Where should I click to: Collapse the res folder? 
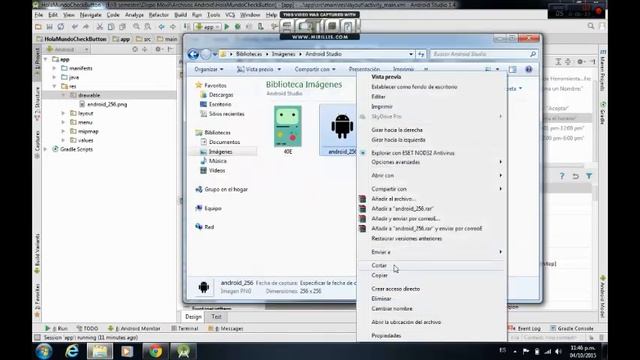pos(54,87)
